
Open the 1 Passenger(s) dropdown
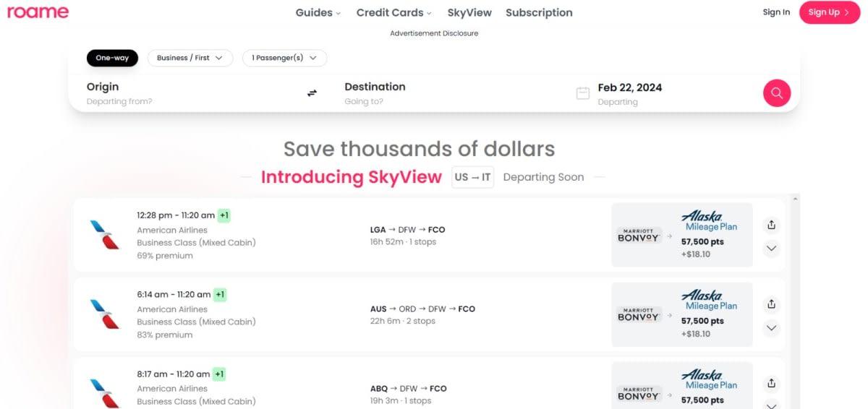(x=284, y=58)
